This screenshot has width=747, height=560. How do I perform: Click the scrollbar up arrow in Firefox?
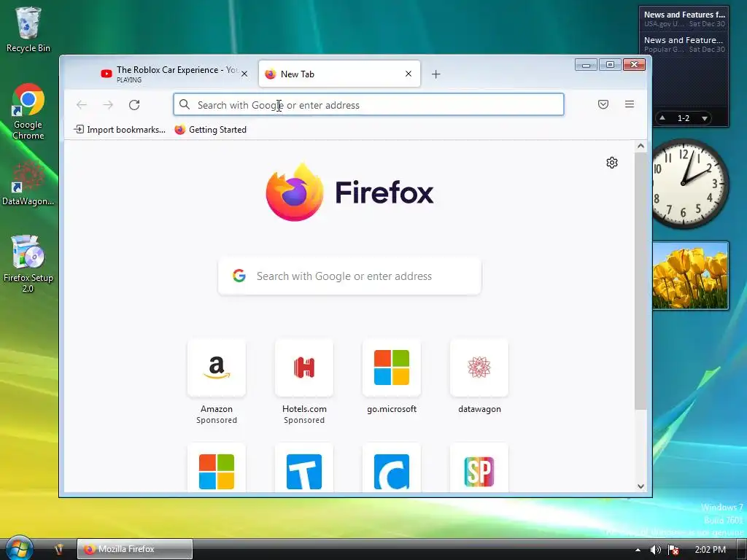[x=640, y=146]
